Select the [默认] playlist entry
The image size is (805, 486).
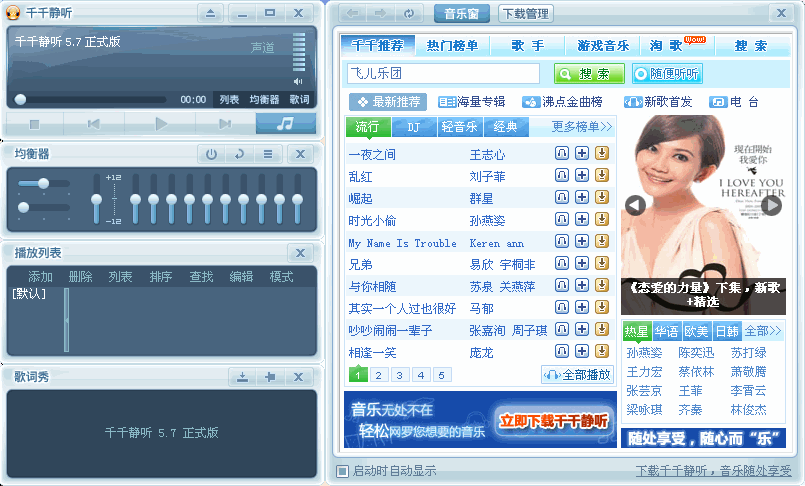click(x=29, y=294)
